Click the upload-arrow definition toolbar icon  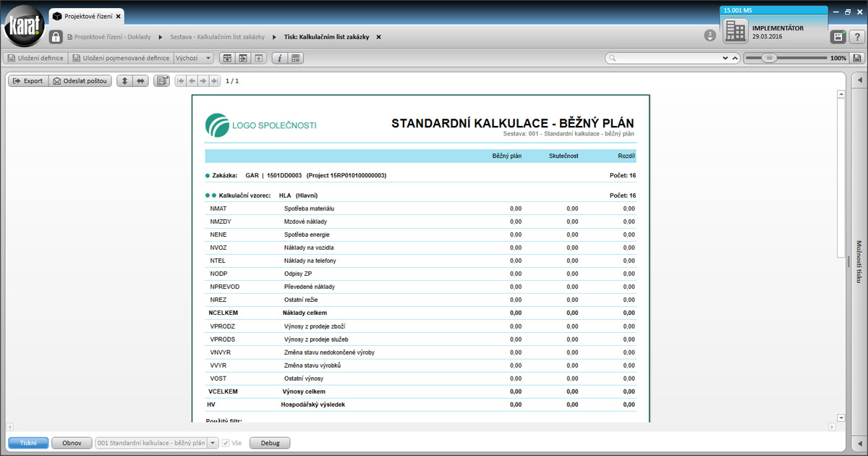258,58
